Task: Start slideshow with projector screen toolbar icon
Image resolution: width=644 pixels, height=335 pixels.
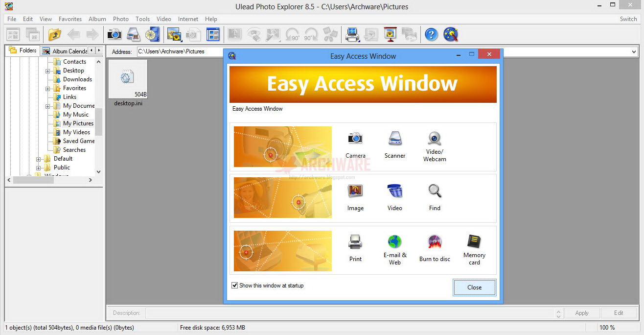Action: point(390,34)
